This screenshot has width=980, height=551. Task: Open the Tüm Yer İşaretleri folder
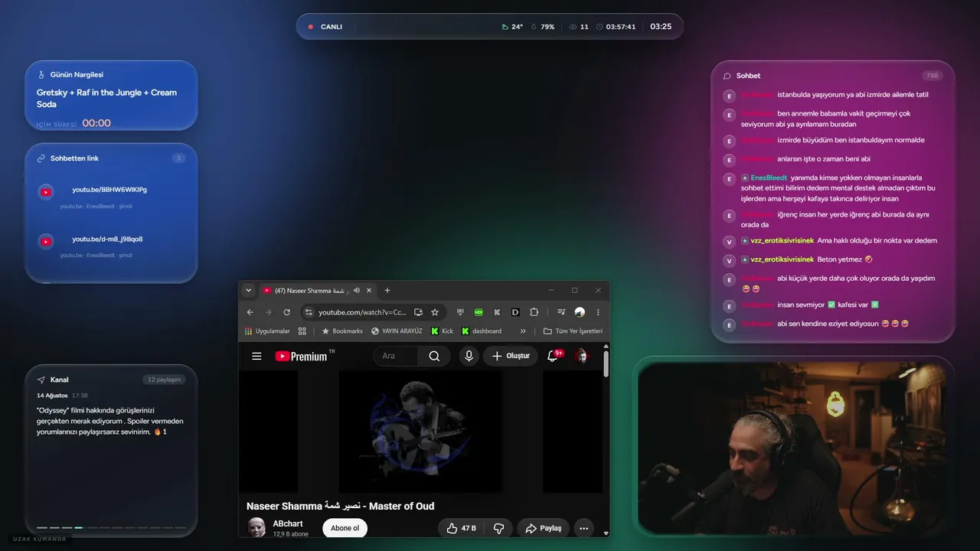pyautogui.click(x=573, y=331)
